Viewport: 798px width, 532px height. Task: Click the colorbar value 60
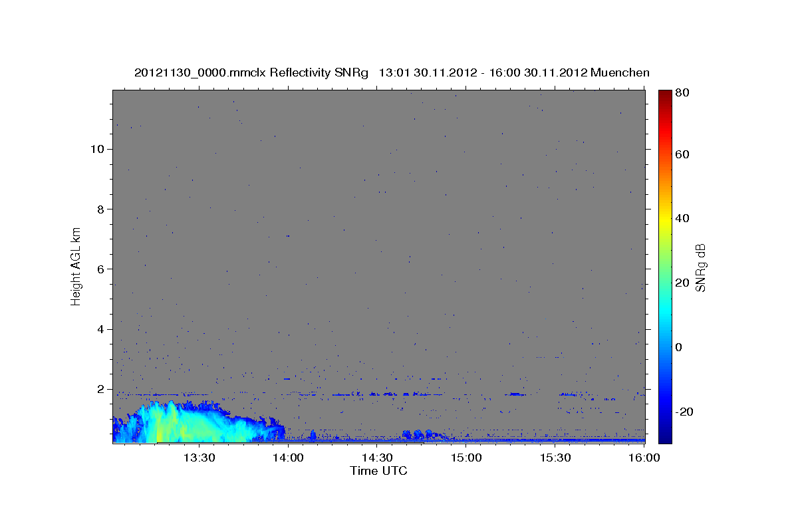(682, 154)
